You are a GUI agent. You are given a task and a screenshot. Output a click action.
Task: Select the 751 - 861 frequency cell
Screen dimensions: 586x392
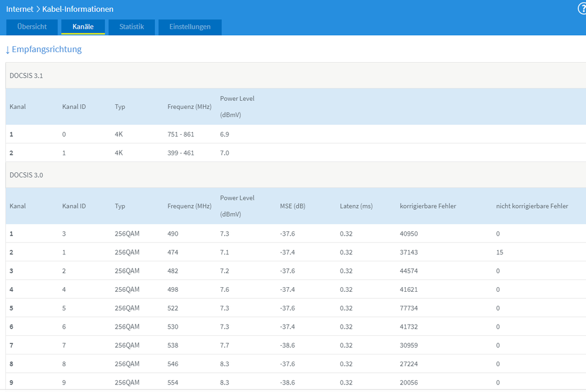181,134
